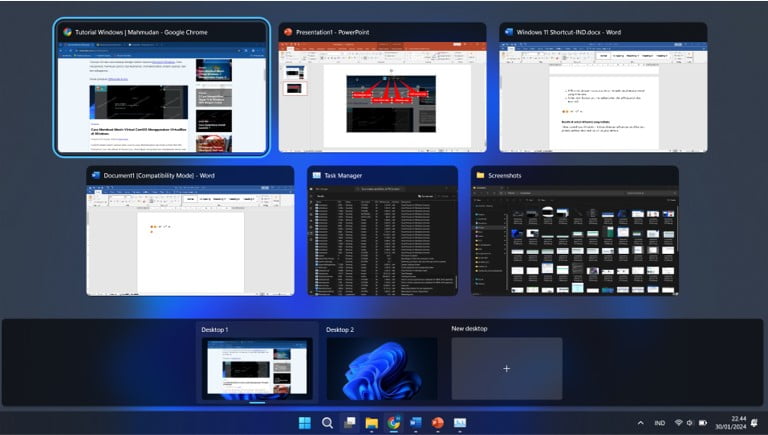Open the IND input language selector
Viewport: 768px width, 435px height.
[659, 423]
